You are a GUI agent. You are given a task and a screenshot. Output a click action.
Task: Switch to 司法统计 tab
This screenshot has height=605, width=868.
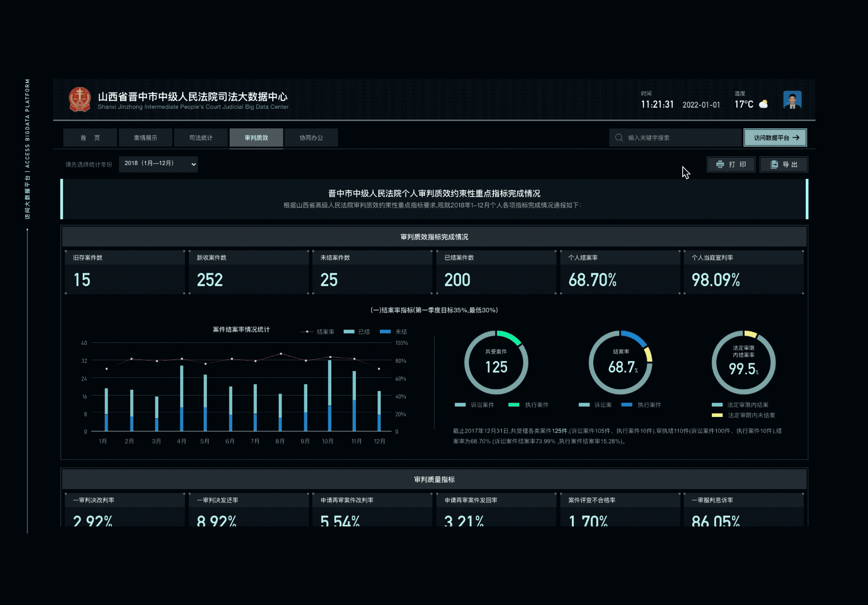point(201,138)
